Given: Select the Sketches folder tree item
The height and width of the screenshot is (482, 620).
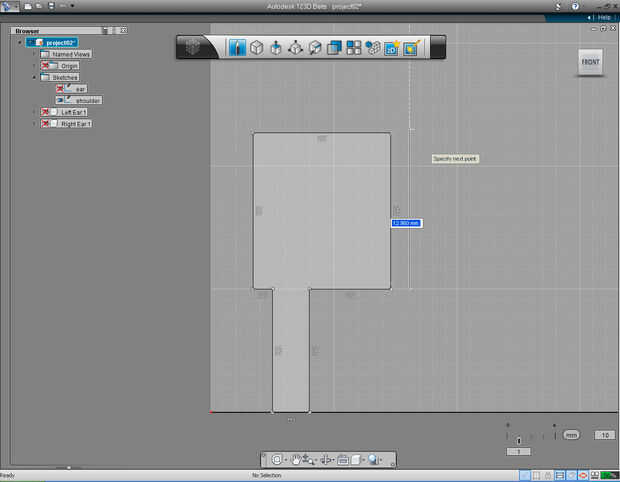Looking at the screenshot, I should (60, 77).
